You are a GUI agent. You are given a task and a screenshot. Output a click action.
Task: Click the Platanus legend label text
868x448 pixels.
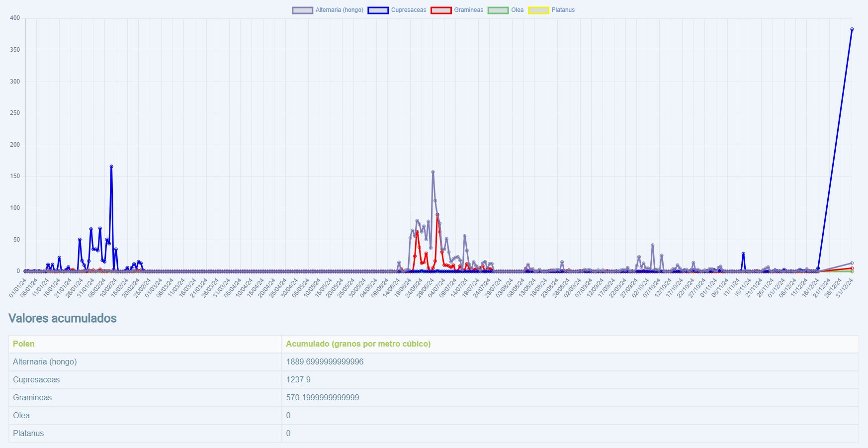click(x=563, y=10)
